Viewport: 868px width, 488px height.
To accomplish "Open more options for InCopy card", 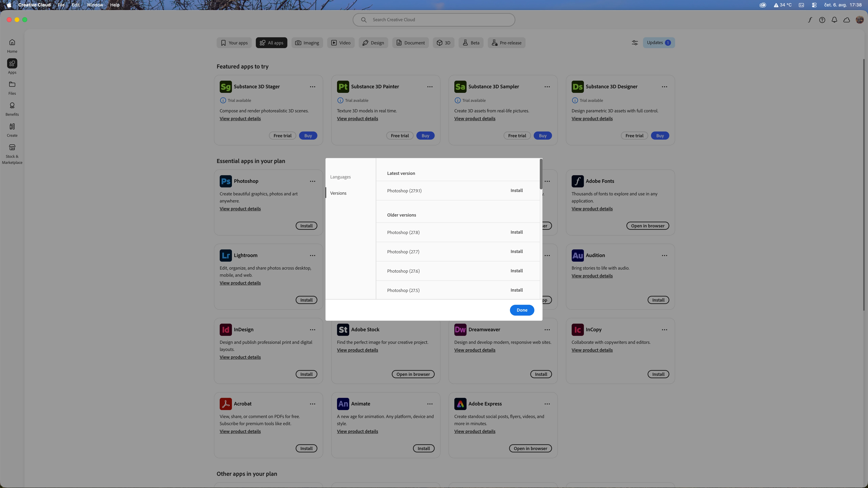I will pyautogui.click(x=665, y=330).
